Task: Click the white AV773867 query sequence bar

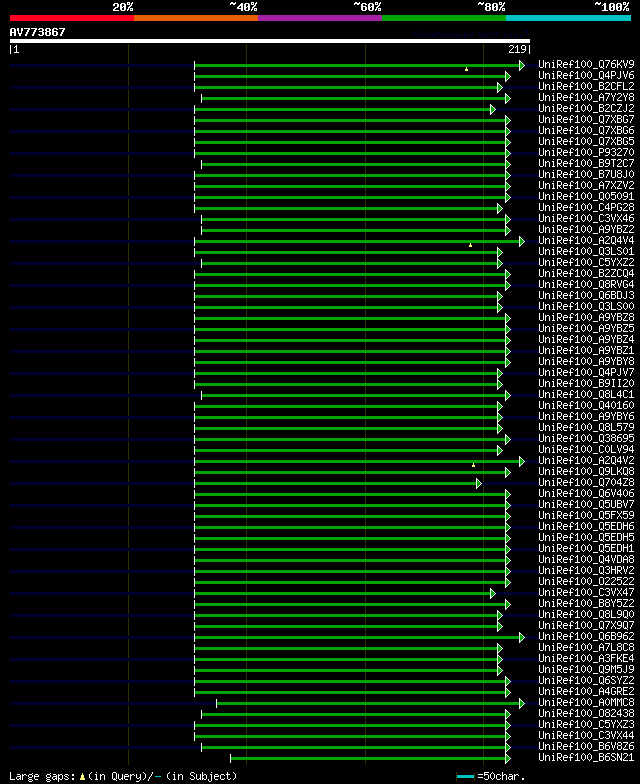Action: (270, 41)
